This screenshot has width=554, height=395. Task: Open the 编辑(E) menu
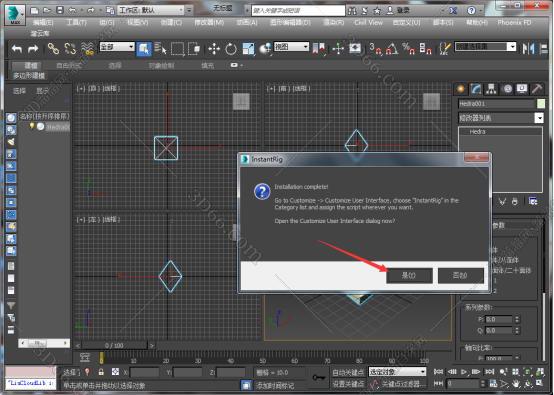[x=43, y=23]
